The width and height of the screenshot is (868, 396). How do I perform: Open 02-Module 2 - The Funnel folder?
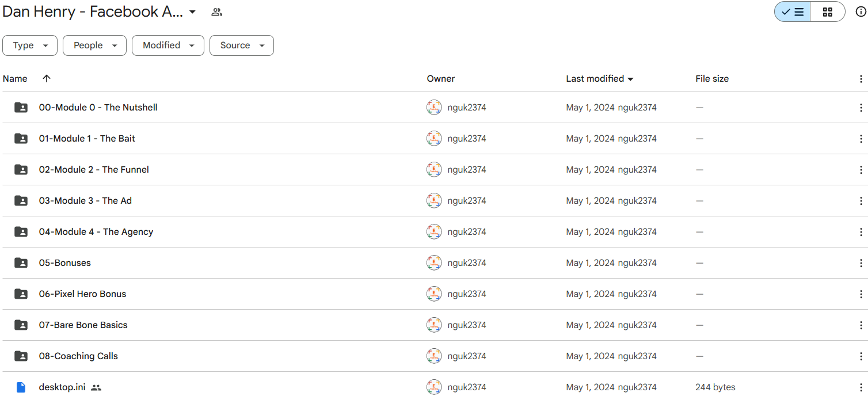point(94,170)
